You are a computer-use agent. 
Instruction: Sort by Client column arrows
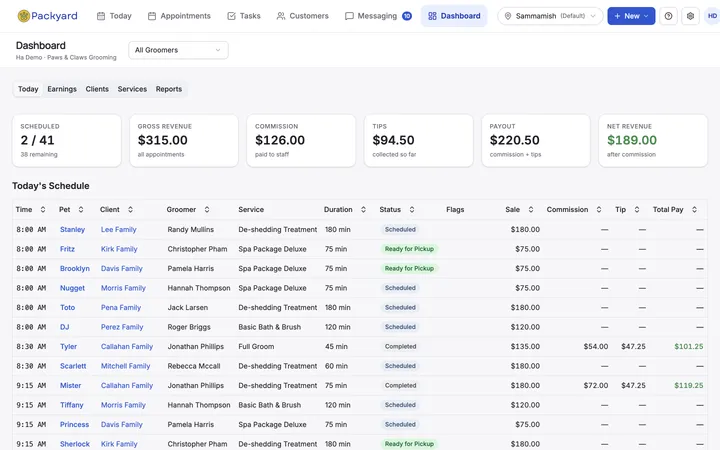[x=130, y=209]
